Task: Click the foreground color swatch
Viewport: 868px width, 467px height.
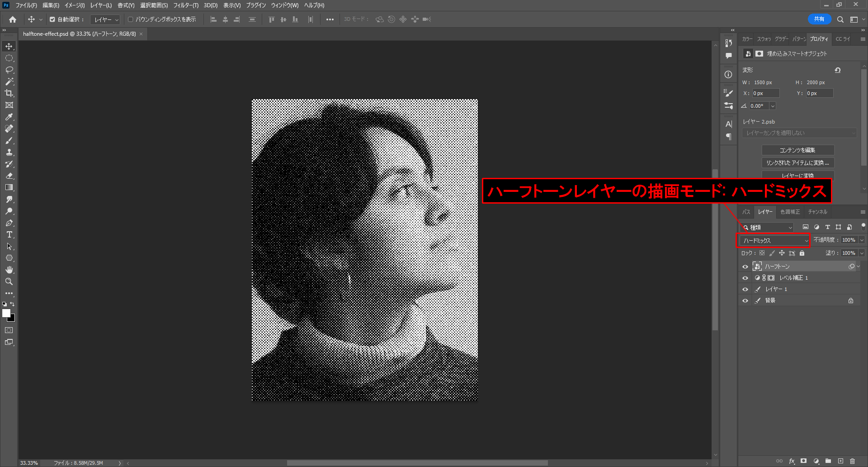Action: coord(6,313)
